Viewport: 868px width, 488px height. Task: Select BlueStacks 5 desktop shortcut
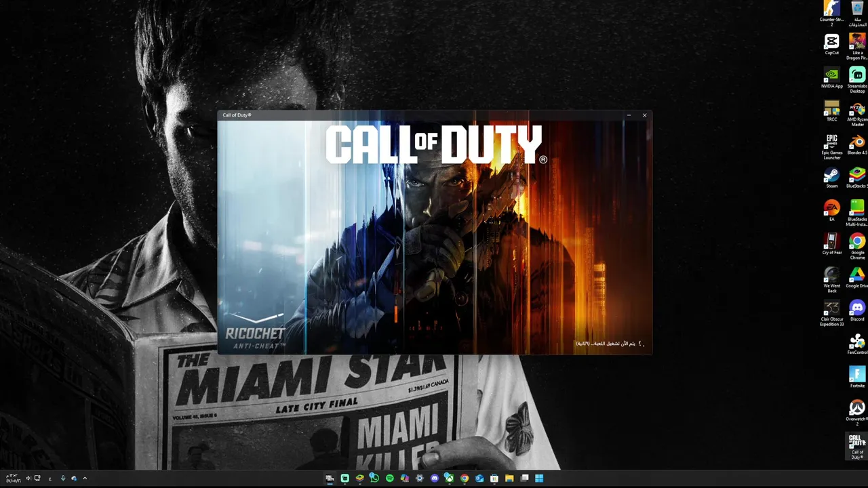point(857,177)
